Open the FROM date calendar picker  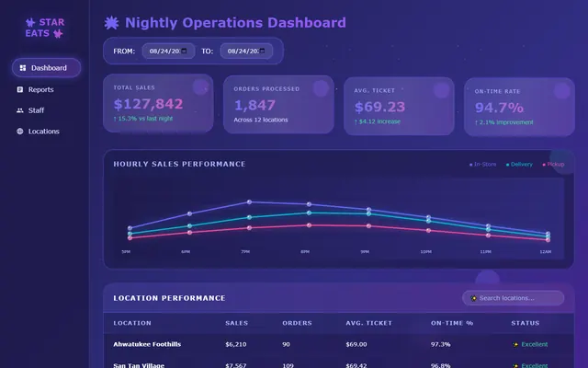pos(184,52)
